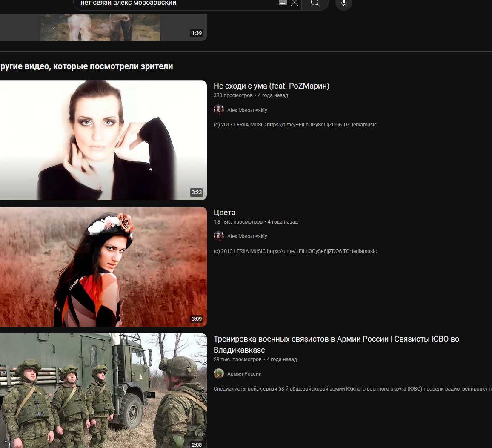Run search with the magnifying glass button
The image size is (492, 448).
tap(315, 3)
